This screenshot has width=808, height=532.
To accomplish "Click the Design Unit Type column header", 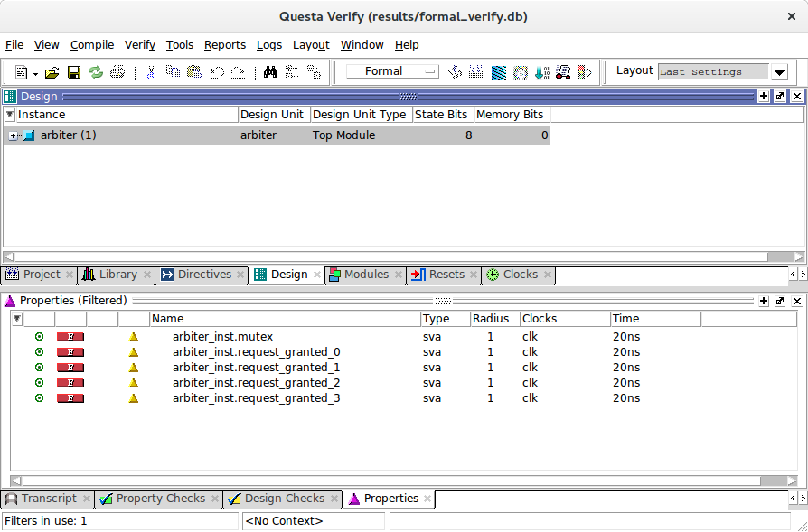I will coord(360,115).
